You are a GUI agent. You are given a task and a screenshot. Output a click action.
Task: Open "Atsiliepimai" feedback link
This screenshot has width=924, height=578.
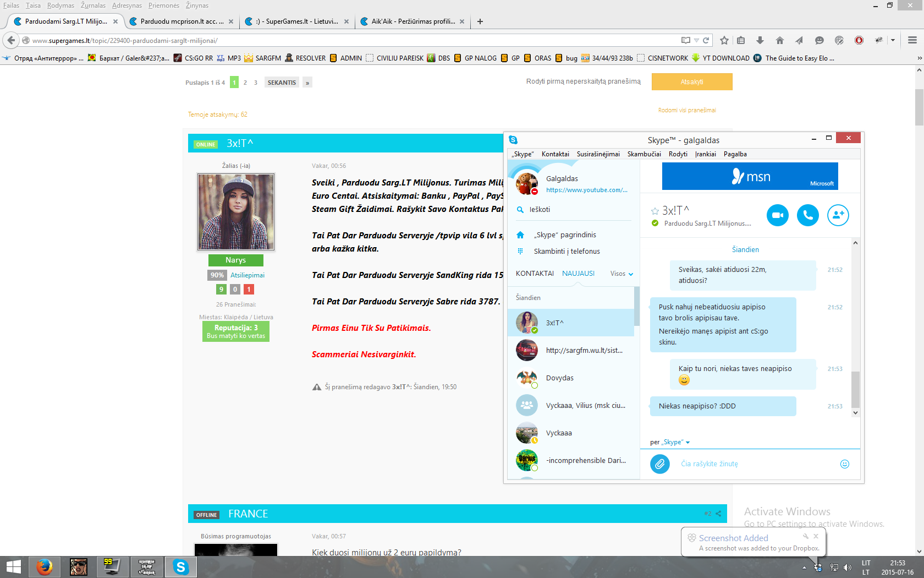(x=248, y=275)
